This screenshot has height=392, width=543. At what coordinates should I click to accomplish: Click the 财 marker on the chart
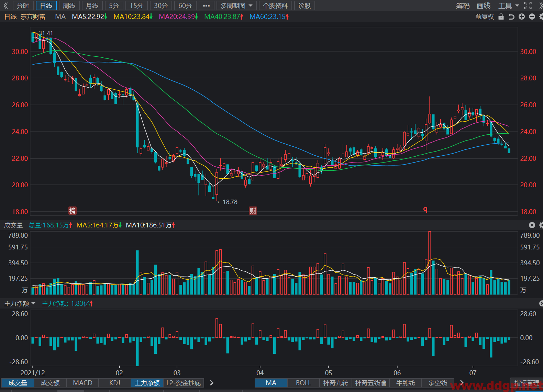(253, 211)
